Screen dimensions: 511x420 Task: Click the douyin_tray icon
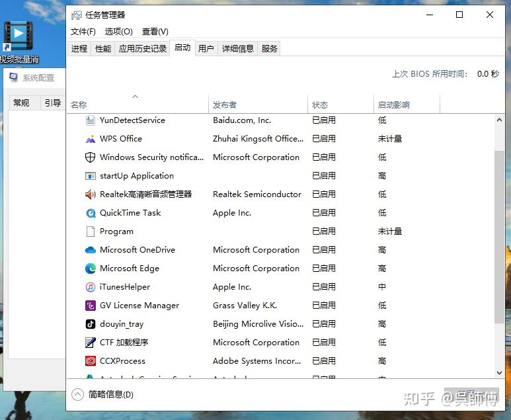click(x=91, y=324)
